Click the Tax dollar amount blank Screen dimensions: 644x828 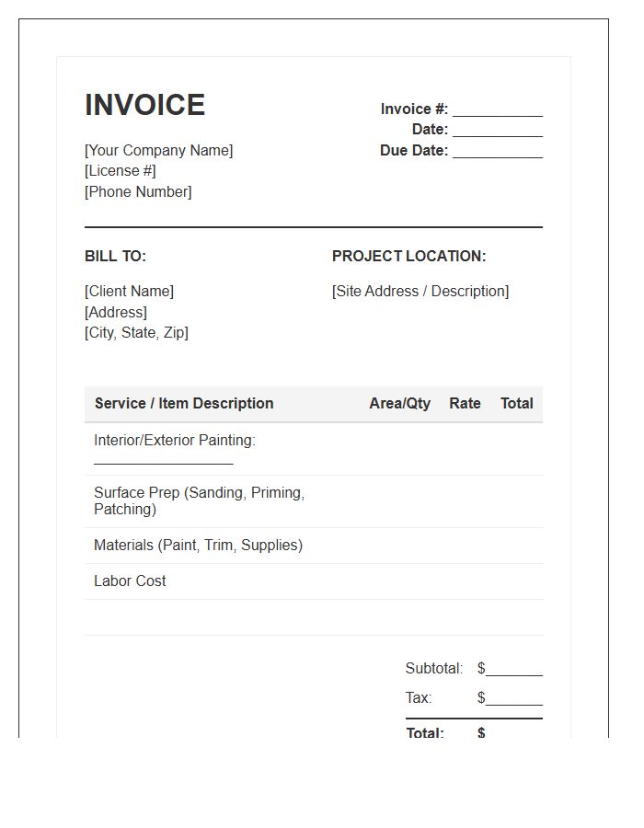tap(510, 698)
